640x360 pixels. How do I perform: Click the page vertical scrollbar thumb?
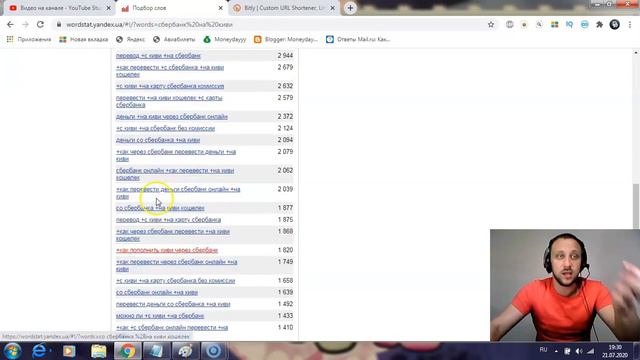point(636,206)
